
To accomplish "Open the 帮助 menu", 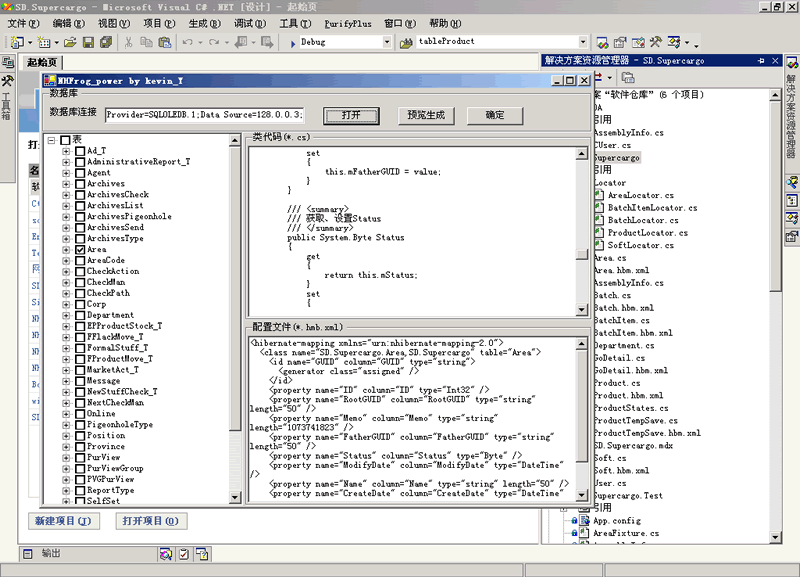I will (x=445, y=23).
